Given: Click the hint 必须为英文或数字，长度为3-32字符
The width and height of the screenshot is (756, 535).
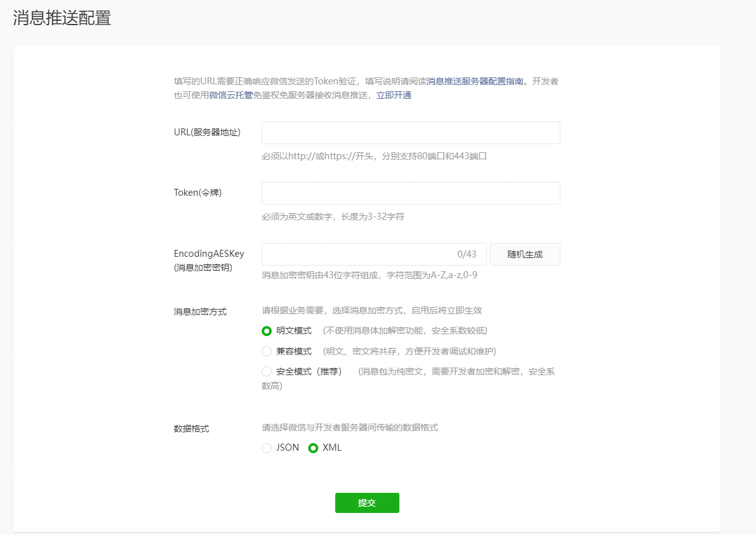Looking at the screenshot, I should point(333,217).
